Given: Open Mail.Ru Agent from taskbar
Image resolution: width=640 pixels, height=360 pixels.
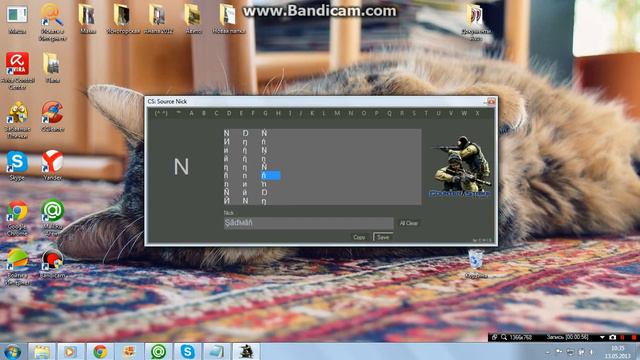Looking at the screenshot, I should coord(158,352).
